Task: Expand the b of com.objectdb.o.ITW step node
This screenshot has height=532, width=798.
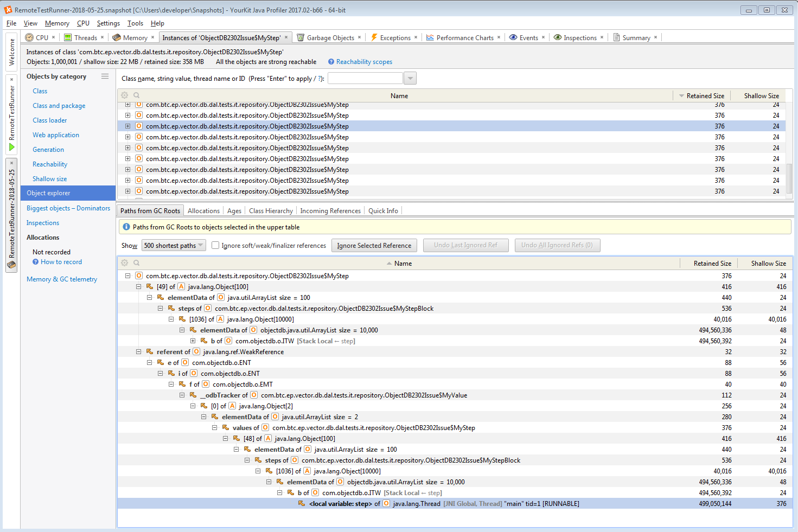Action: (193, 341)
